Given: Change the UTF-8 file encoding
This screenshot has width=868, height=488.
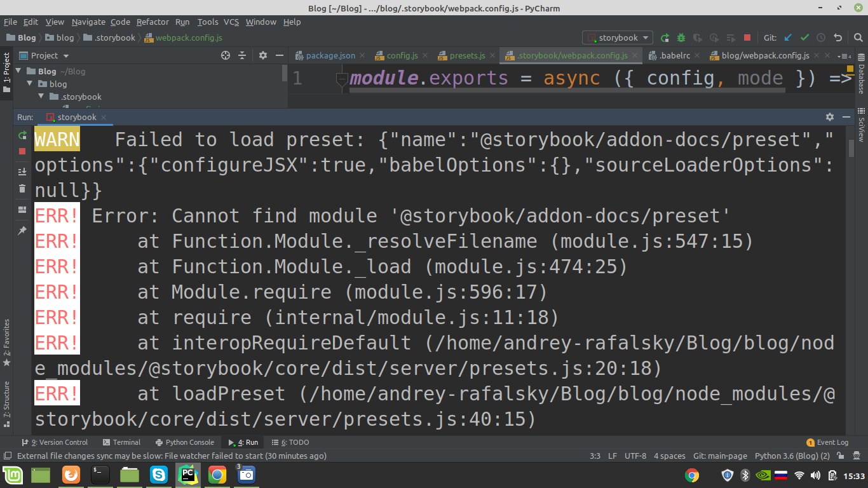Looking at the screenshot, I should pyautogui.click(x=635, y=456).
